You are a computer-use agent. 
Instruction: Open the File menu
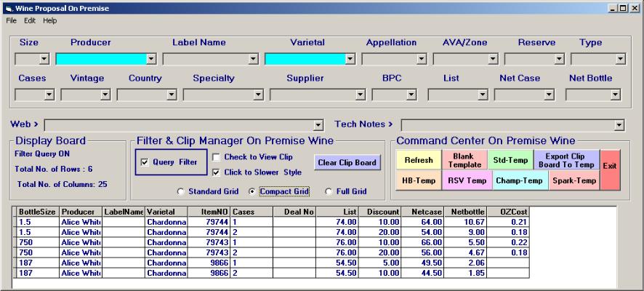[x=11, y=20]
